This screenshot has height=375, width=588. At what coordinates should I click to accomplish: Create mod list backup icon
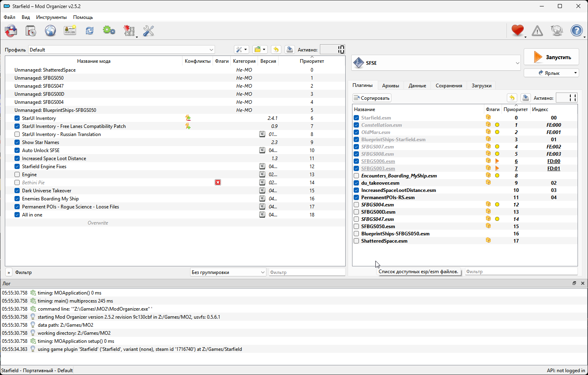[x=289, y=49]
